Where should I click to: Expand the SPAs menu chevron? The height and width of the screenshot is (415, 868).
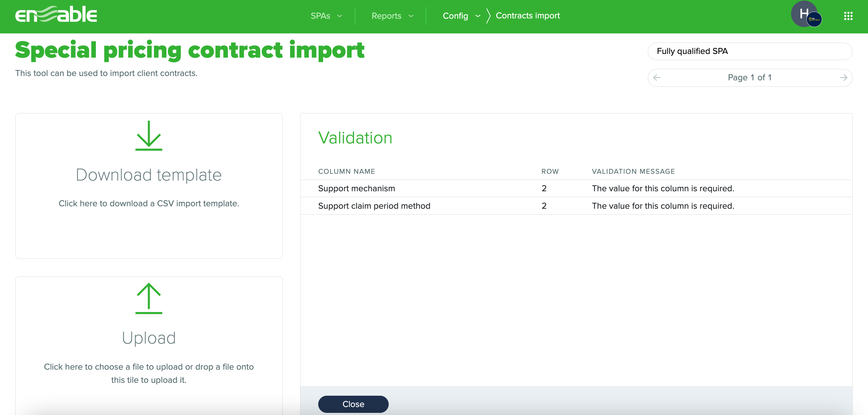coord(340,16)
